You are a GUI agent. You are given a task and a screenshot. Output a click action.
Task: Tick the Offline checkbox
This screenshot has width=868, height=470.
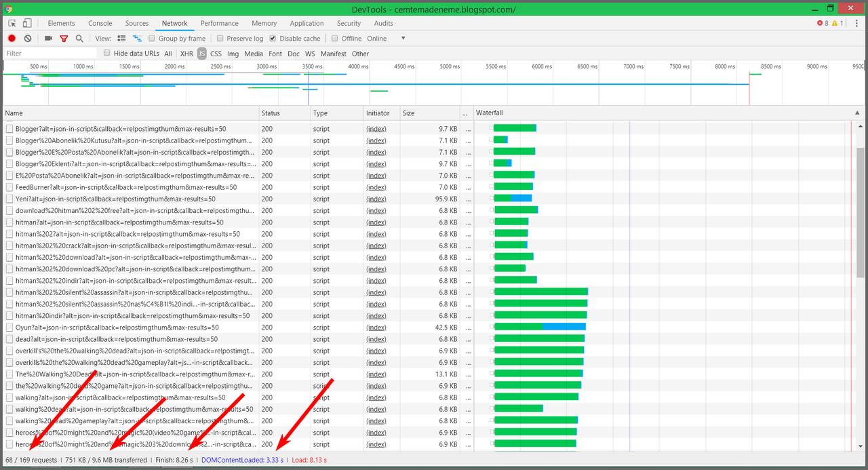(x=335, y=39)
